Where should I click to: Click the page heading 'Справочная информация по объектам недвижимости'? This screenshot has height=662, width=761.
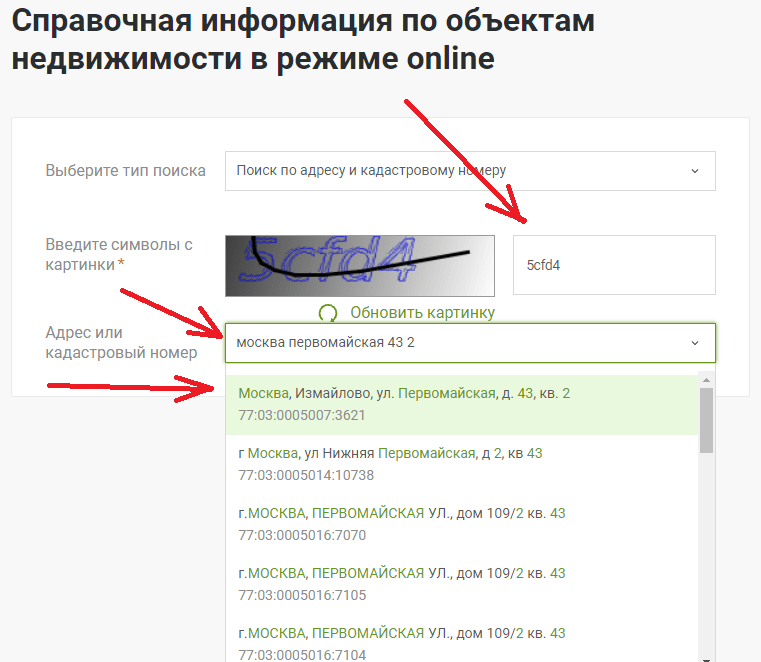(x=303, y=40)
